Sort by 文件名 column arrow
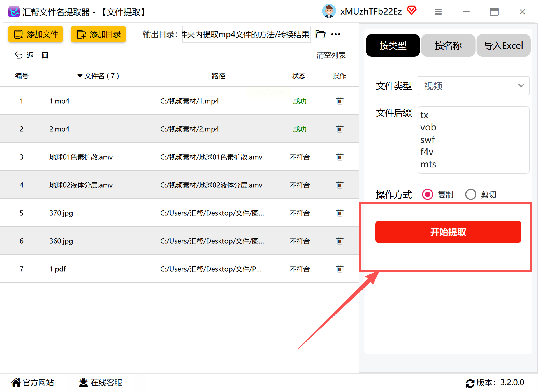The width and height of the screenshot is (538, 392). point(80,76)
